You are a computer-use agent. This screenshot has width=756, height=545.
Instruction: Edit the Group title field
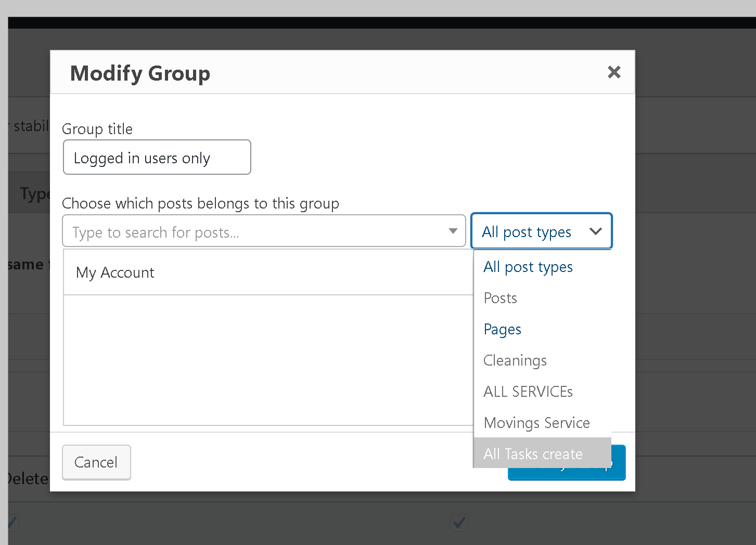157,157
